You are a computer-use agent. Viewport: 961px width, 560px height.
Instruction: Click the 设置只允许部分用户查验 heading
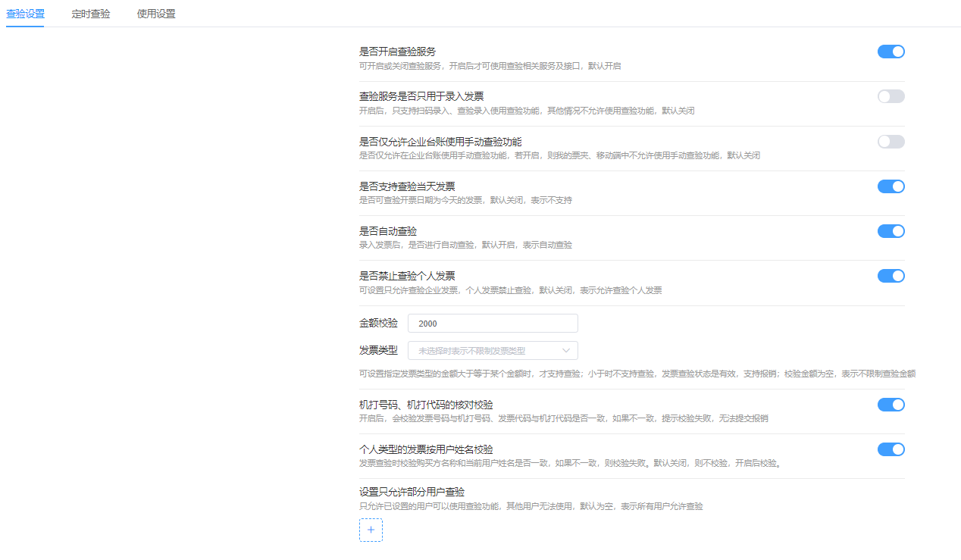click(412, 493)
